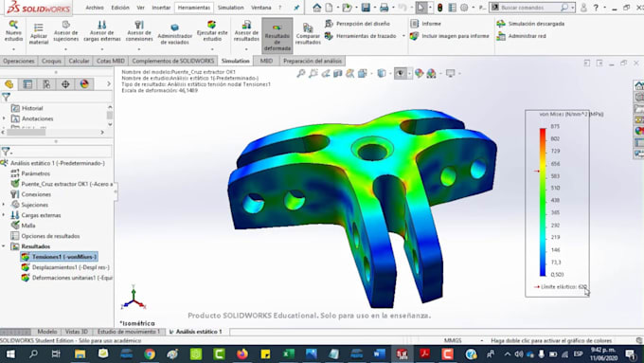The height and width of the screenshot is (363, 644).
Task: Open Herramientas de trazado
Action: [x=361, y=36]
